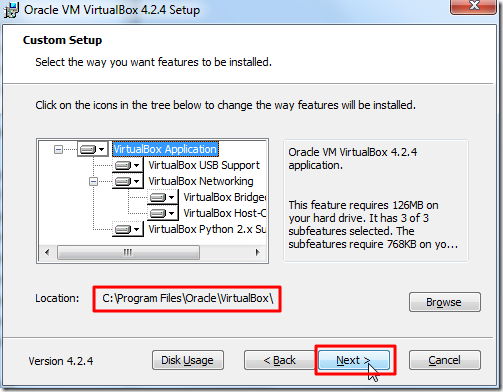Select the VirtualBox Python 2.x Support item

point(207,229)
